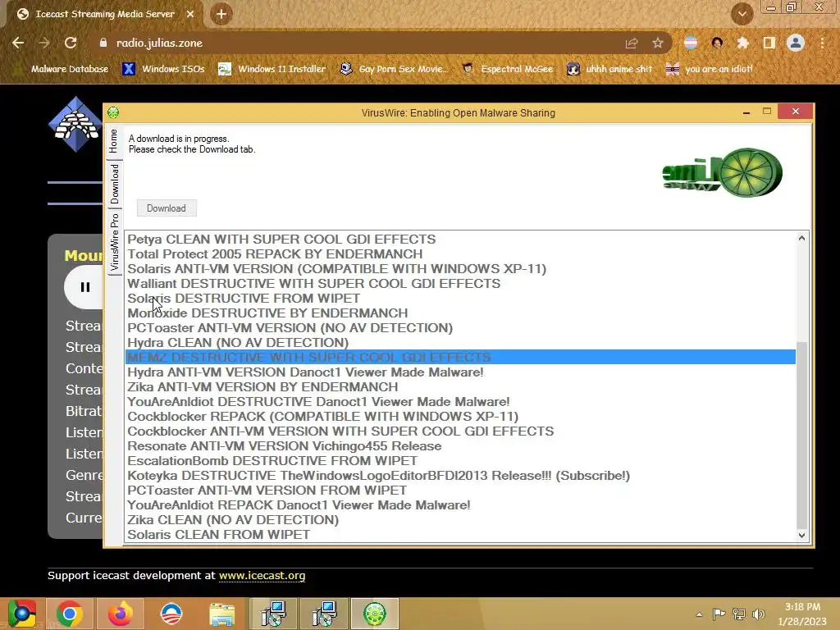Click the browser back arrow
The height and width of the screenshot is (630, 840).
coord(18,43)
